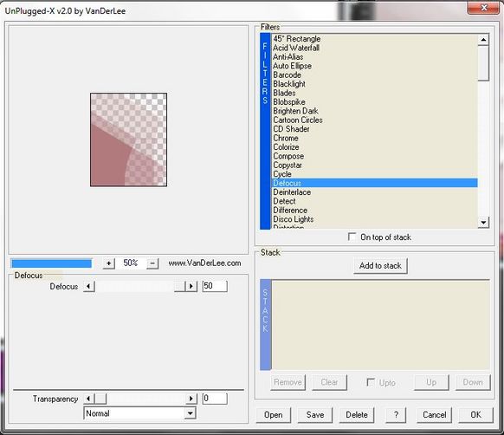Click the Open button

(x=273, y=415)
